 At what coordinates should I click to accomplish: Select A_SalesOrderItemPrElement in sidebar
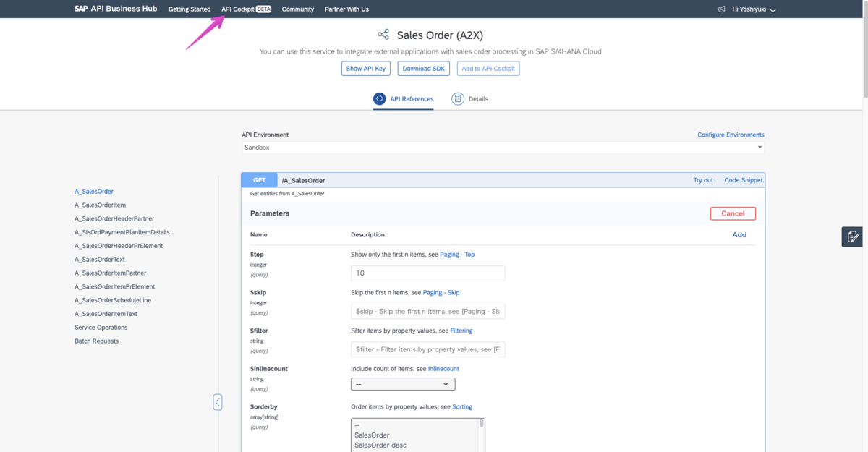115,286
